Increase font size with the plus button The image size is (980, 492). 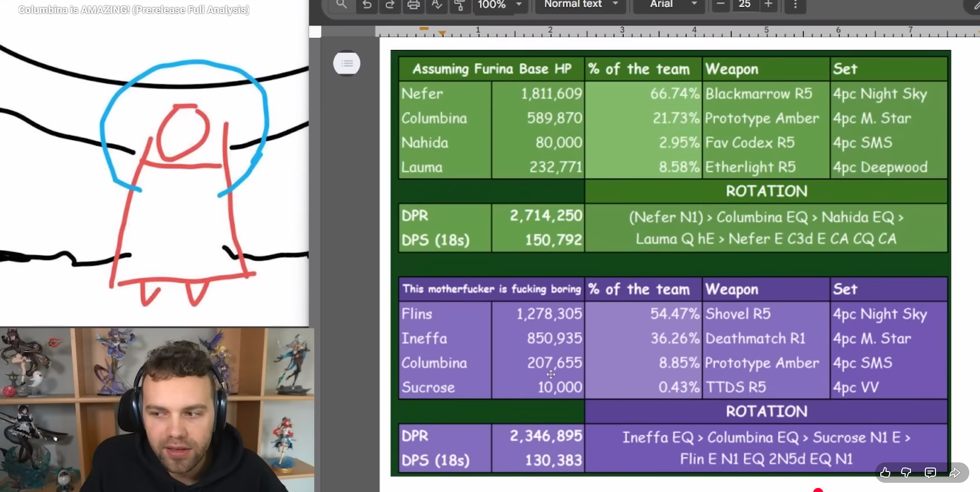[x=768, y=5]
